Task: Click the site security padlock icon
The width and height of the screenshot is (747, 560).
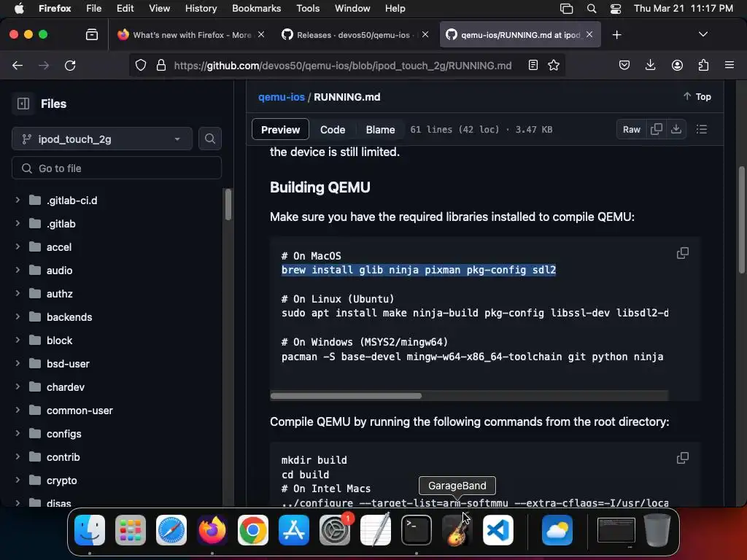Action: pyautogui.click(x=161, y=65)
